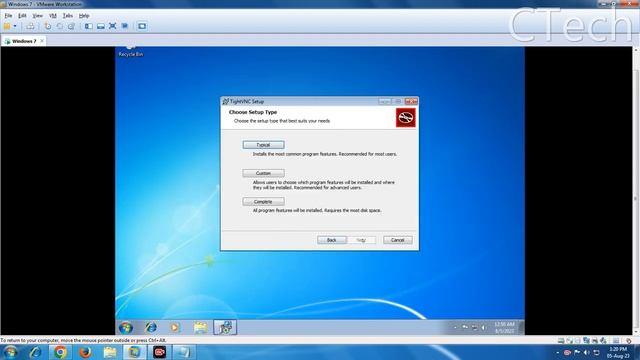Open the host Start menu
Image resolution: width=640 pixels, height=360 pixels.
pyautogui.click(x=10, y=352)
